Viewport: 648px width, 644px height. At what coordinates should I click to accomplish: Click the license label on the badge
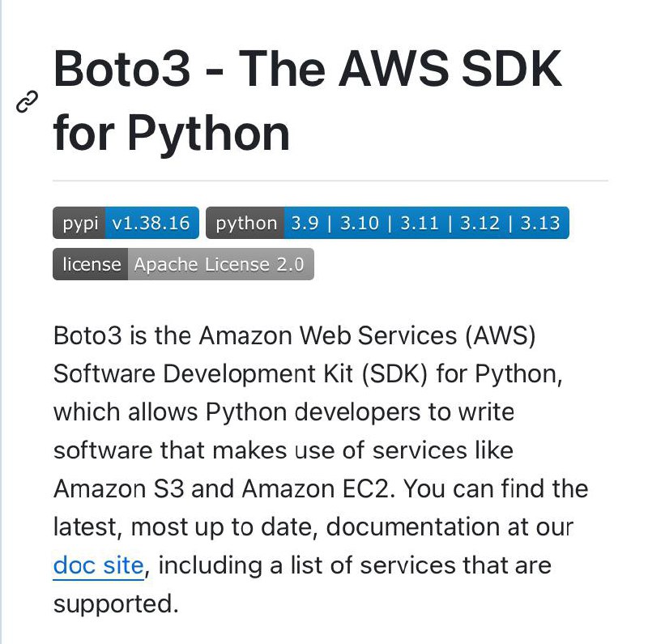[91, 264]
